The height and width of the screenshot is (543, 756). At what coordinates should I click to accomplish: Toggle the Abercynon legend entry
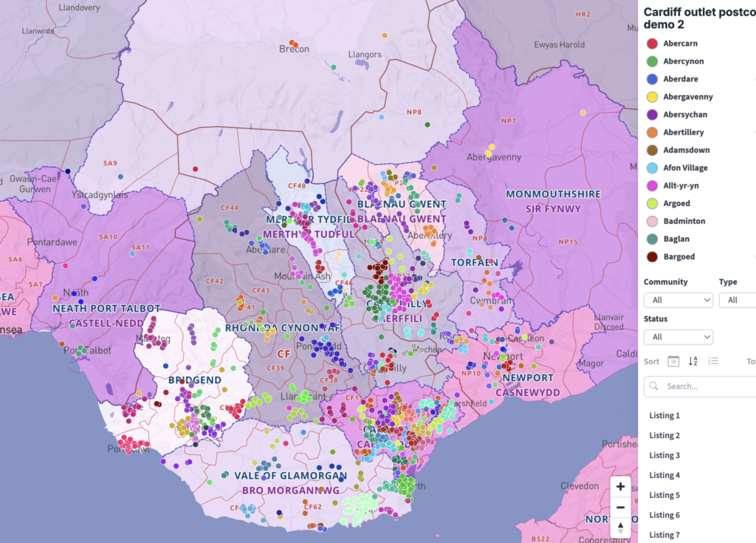point(683,61)
